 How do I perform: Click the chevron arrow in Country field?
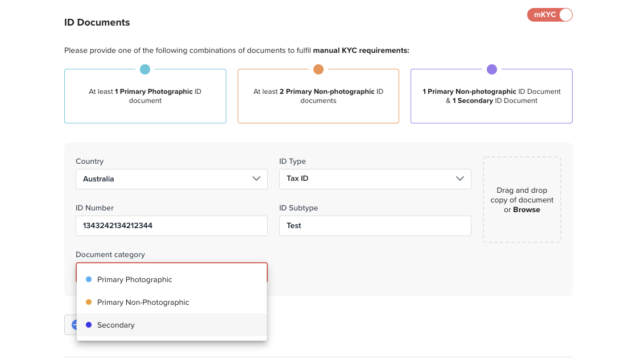(x=256, y=179)
